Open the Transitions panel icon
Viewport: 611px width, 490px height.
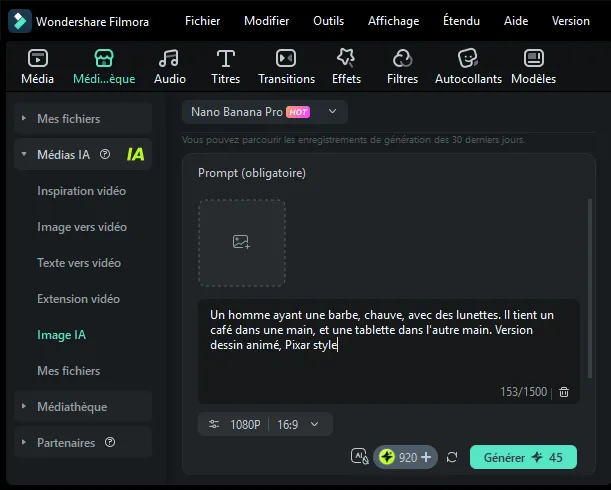point(286,58)
